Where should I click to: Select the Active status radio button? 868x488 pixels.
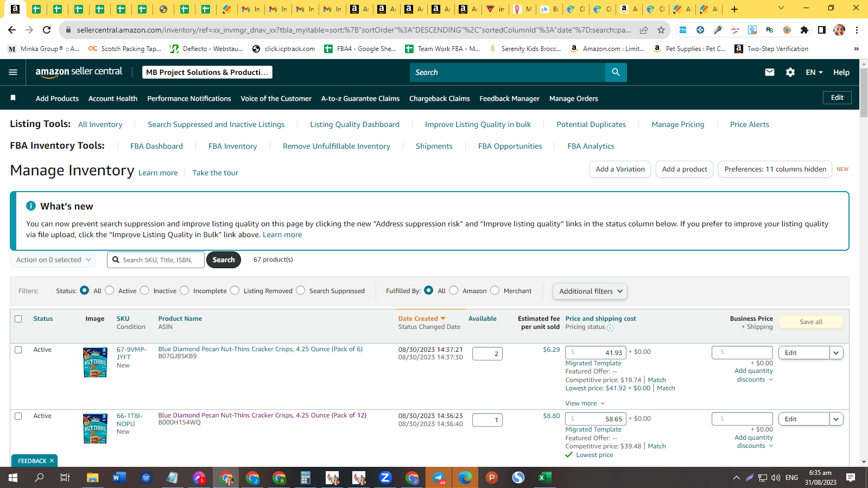pos(110,290)
